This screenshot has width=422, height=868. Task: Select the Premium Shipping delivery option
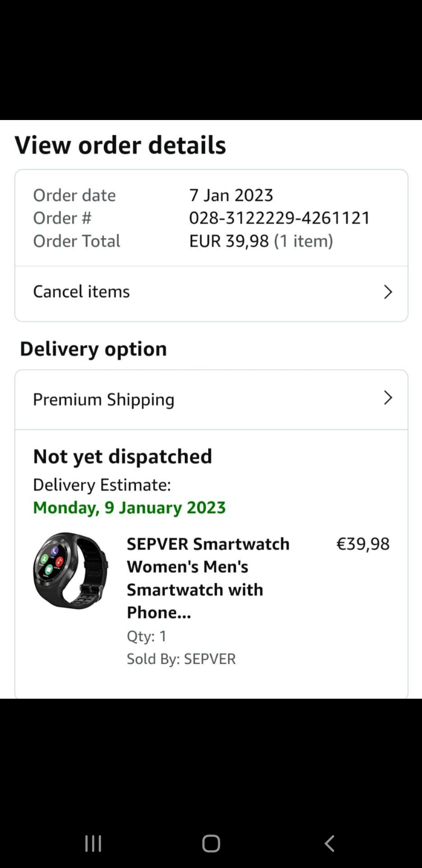(211, 400)
